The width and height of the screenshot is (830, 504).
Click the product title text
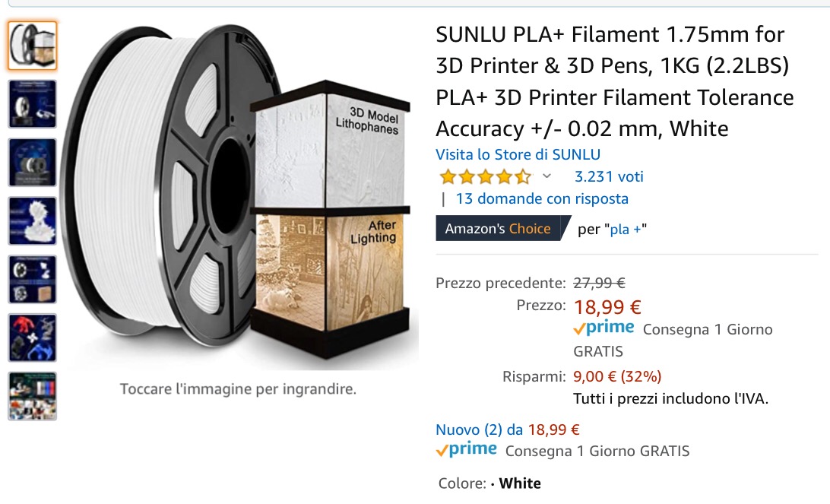pyautogui.click(x=613, y=81)
